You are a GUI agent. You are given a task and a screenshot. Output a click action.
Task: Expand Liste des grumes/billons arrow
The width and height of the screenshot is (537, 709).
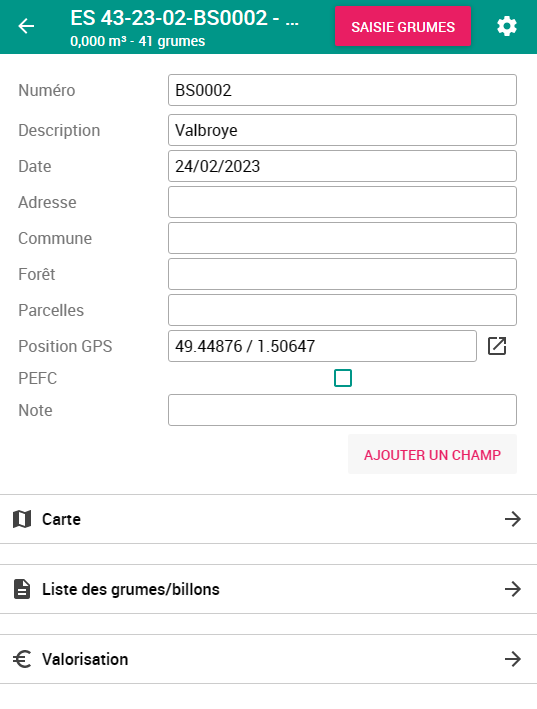pos(513,589)
